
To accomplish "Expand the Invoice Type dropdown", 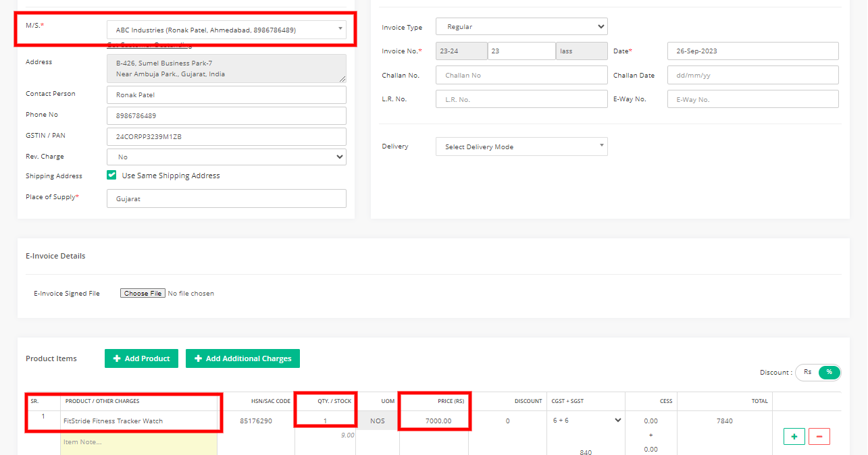I will pos(521,27).
